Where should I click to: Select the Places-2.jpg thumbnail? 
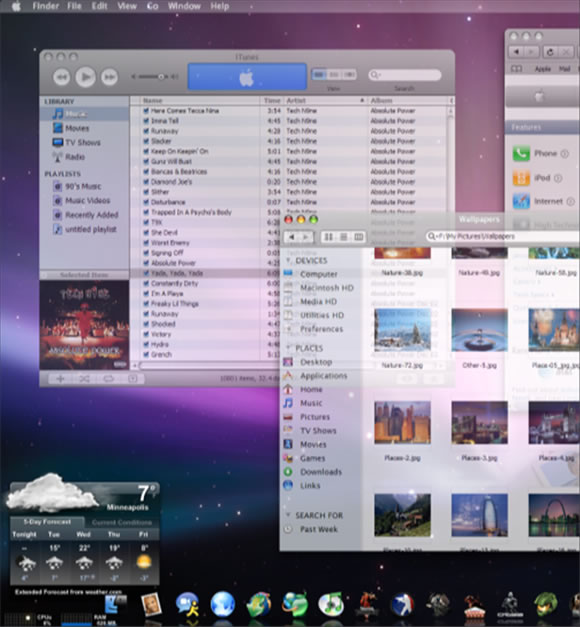[402, 423]
